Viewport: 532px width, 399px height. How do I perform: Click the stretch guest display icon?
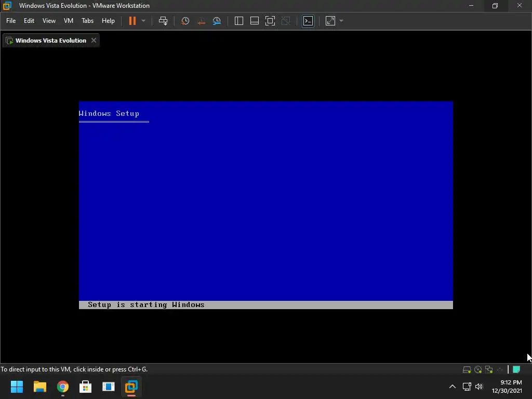coord(330,21)
